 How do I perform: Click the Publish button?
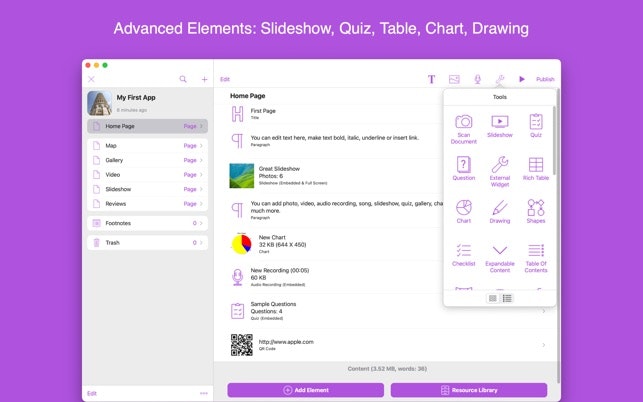(x=545, y=79)
